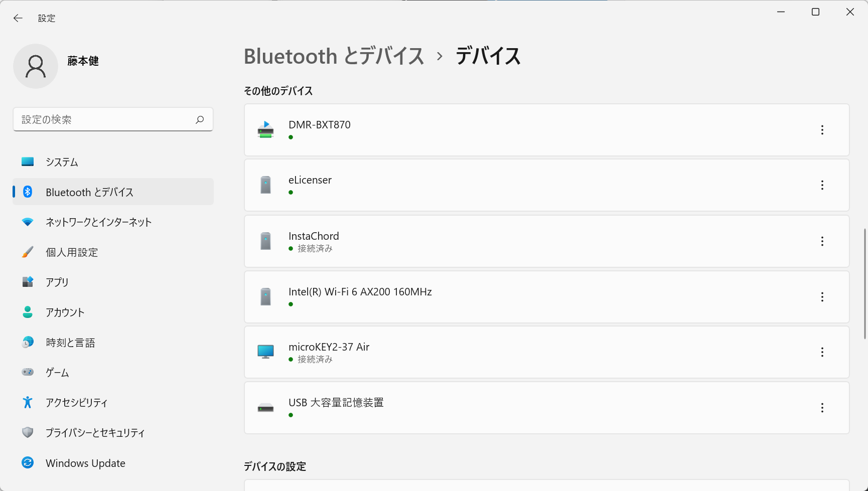Go to Windows Update section
This screenshot has width=868, height=491.
point(113,463)
